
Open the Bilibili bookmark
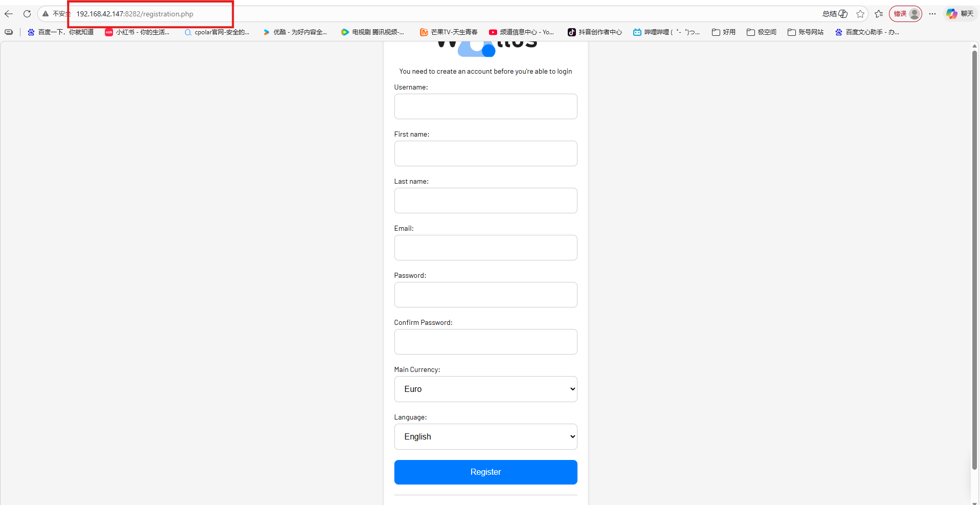pyautogui.click(x=666, y=32)
